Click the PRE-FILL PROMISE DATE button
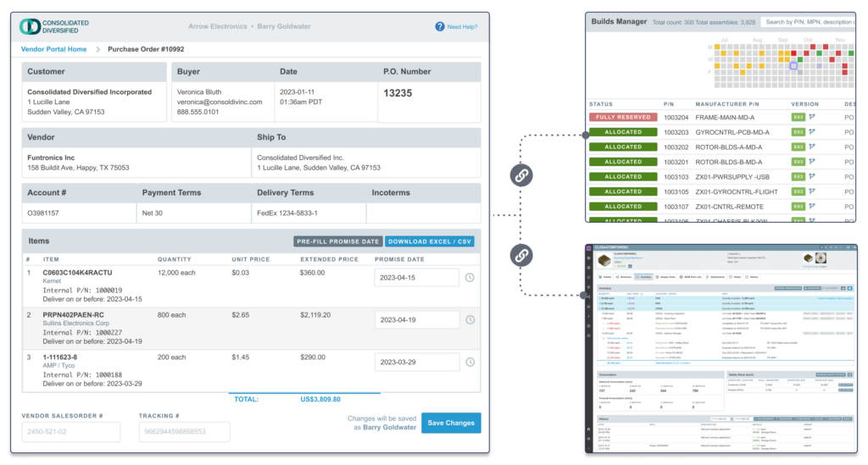Screen dimensions: 868x465 pos(337,241)
